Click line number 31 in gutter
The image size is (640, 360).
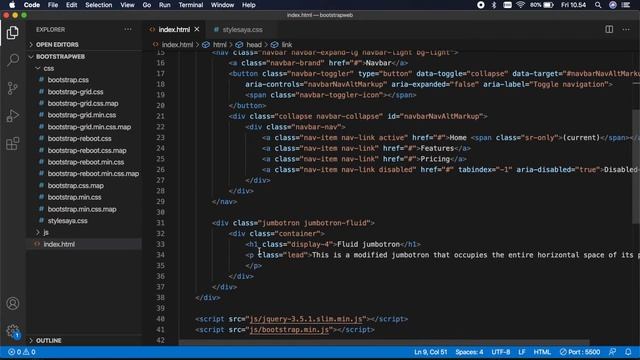tap(160, 223)
